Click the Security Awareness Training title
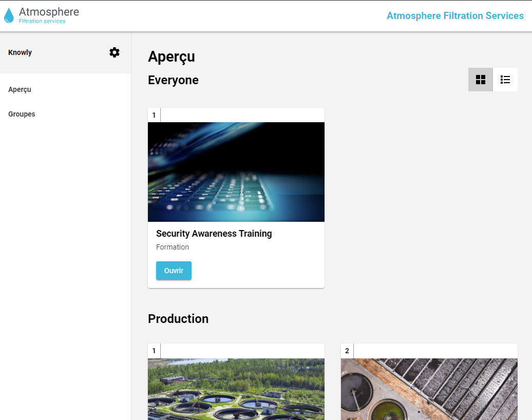The width and height of the screenshot is (532, 420). [214, 234]
